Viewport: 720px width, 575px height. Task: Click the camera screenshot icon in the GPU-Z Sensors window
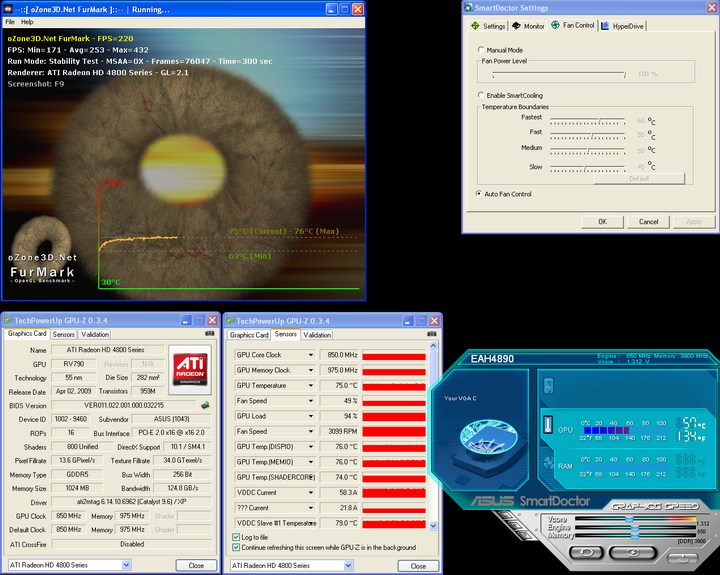[x=432, y=334]
